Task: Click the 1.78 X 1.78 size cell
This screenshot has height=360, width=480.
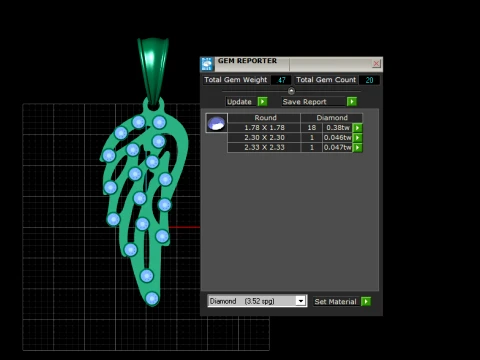Action: coord(264,128)
